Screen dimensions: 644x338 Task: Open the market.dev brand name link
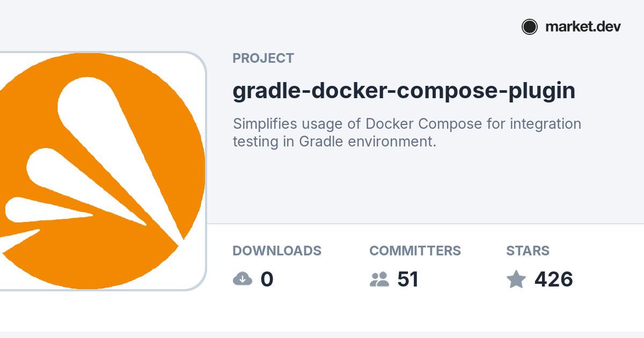pyautogui.click(x=583, y=27)
